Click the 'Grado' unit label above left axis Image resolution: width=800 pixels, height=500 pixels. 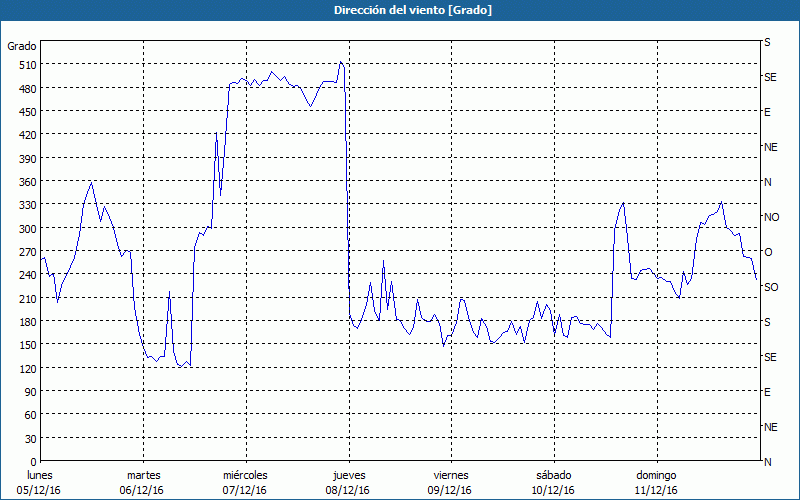click(22, 46)
